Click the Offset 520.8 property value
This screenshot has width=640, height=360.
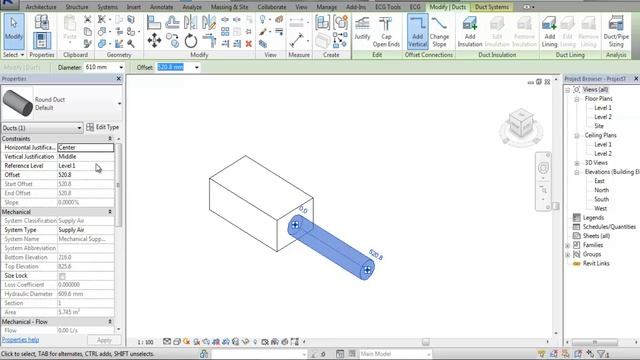[85, 175]
